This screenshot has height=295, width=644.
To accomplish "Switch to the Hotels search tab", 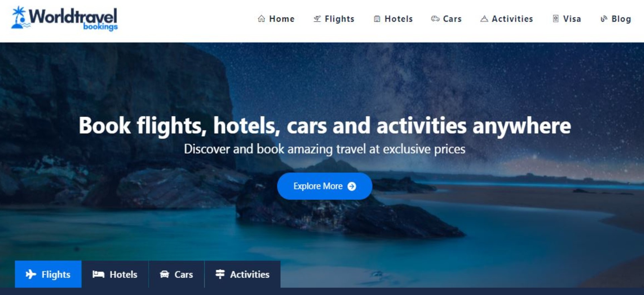I will tap(115, 274).
